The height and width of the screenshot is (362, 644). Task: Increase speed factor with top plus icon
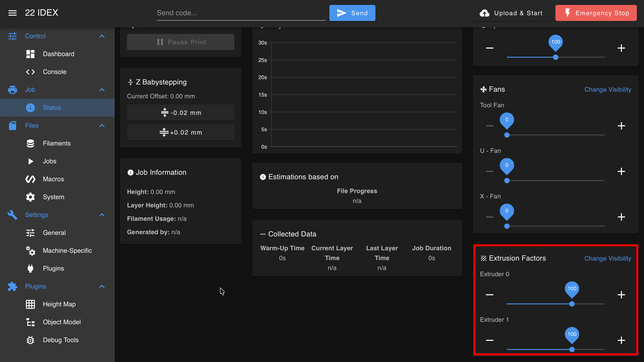(x=621, y=48)
